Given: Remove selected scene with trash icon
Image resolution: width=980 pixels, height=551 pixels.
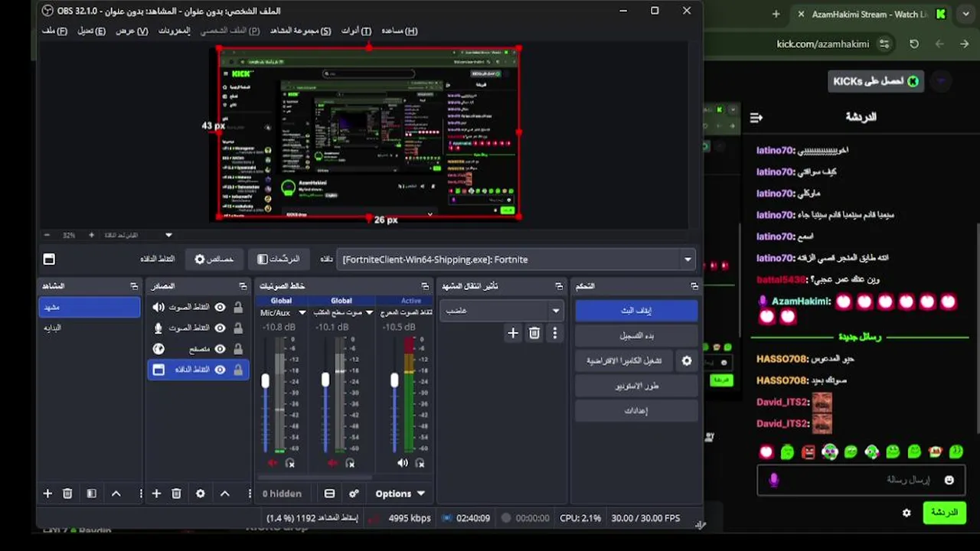Looking at the screenshot, I should [67, 494].
